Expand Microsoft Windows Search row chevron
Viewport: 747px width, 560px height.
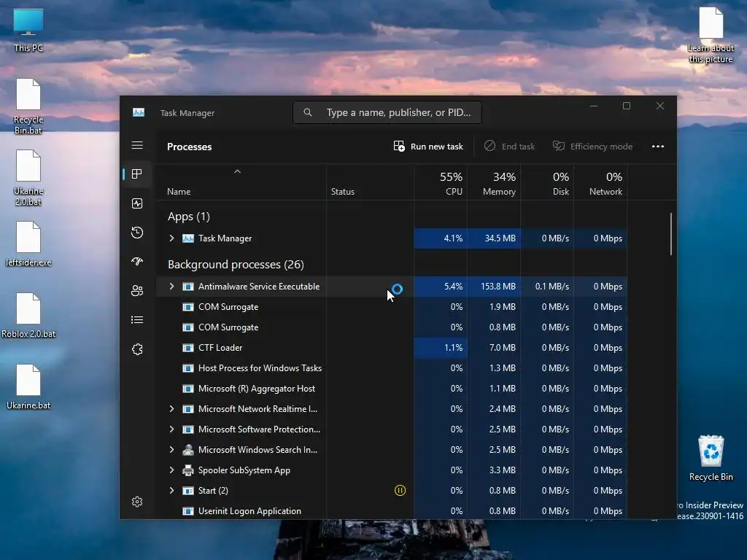tap(172, 450)
